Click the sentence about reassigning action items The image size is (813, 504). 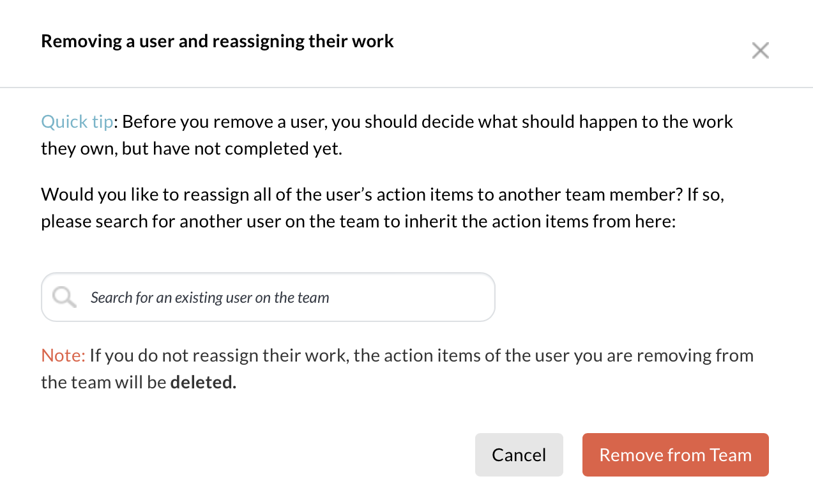(x=382, y=194)
